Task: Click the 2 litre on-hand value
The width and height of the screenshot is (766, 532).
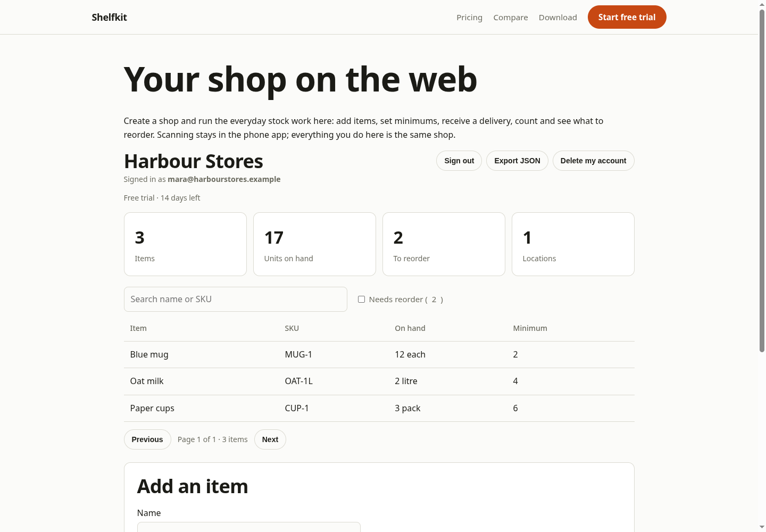Action: (406, 381)
